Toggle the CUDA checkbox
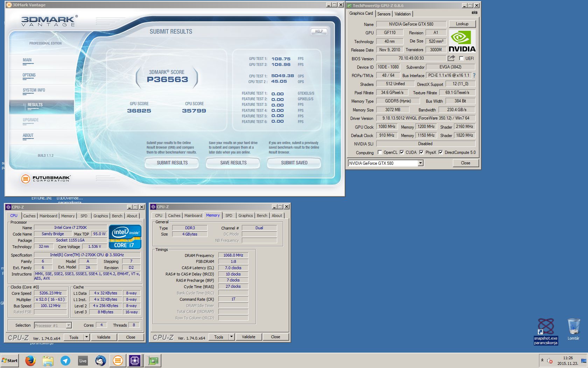 tap(402, 152)
